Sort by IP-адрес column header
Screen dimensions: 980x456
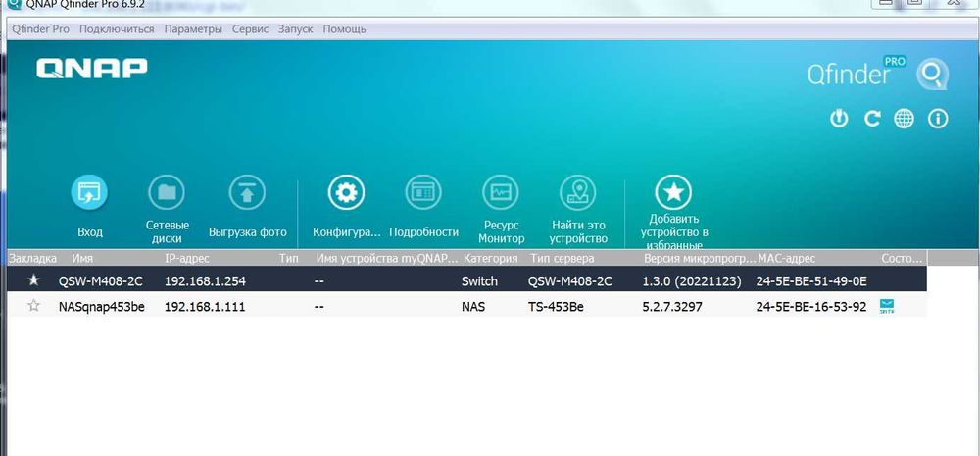pyautogui.click(x=187, y=258)
